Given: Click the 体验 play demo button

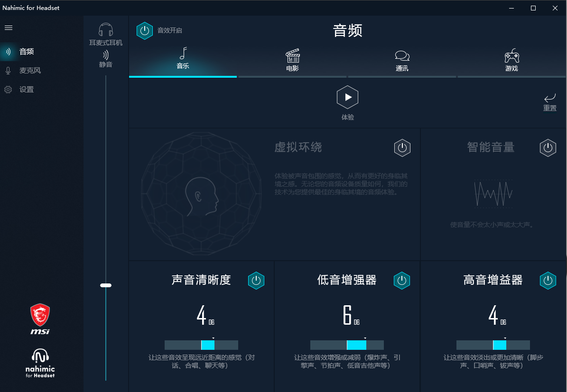Looking at the screenshot, I should click(347, 97).
